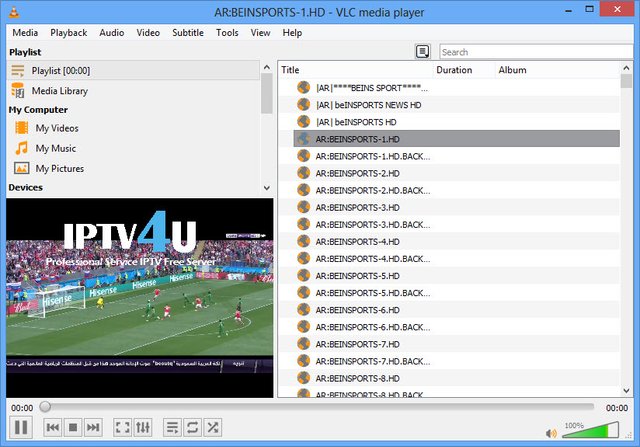Click the Playlist list icon in sidebar
Screen dimensions: 640x447
[x=18, y=71]
